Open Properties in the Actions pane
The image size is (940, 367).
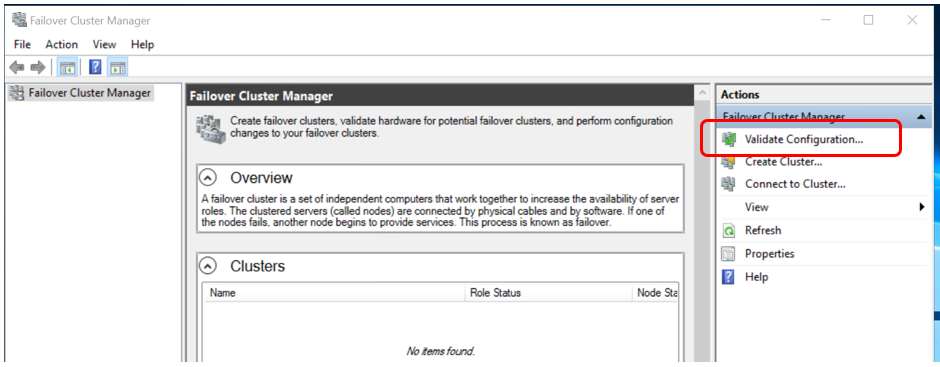click(x=769, y=254)
